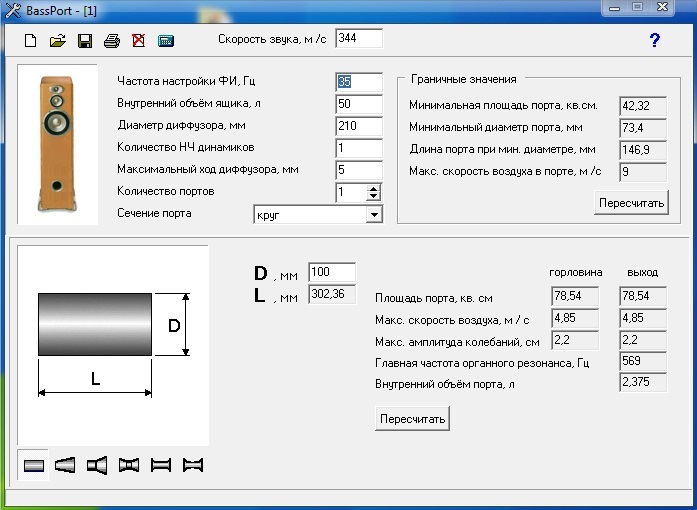Click the Минимальный диаметр порта value 73,4

(643, 128)
